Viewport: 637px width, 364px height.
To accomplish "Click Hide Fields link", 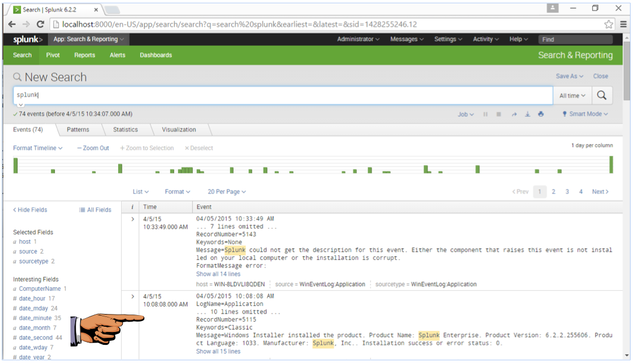I will click(x=30, y=210).
